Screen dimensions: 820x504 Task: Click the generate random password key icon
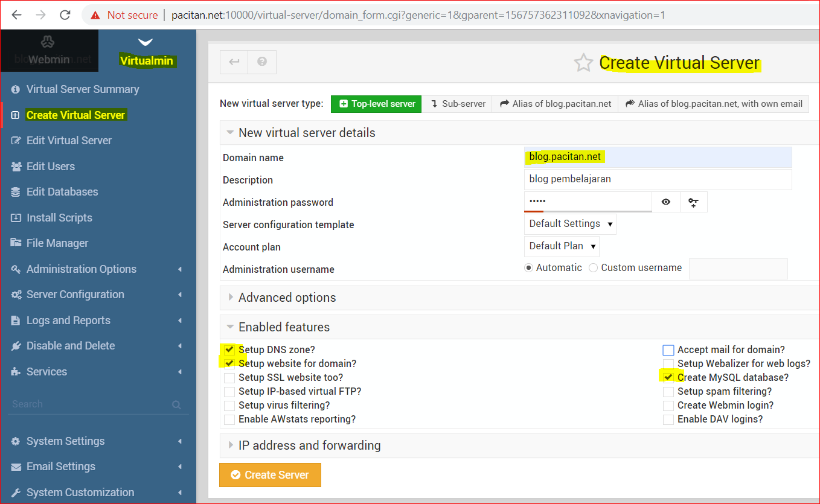(693, 202)
